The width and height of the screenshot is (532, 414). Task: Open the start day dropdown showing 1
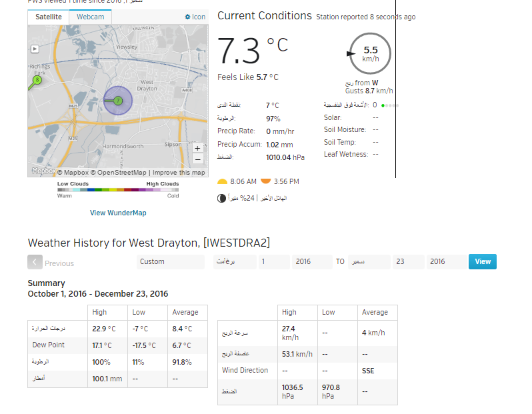[274, 261]
